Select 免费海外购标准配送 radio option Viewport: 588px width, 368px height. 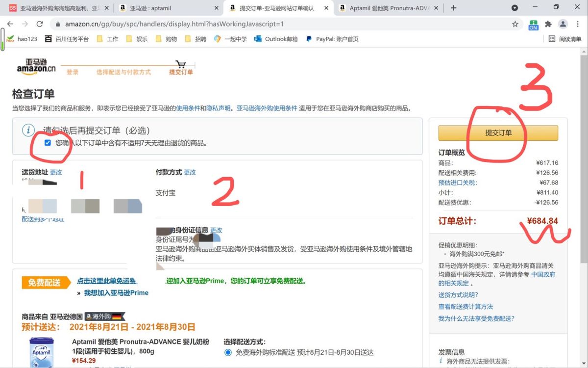coord(228,352)
